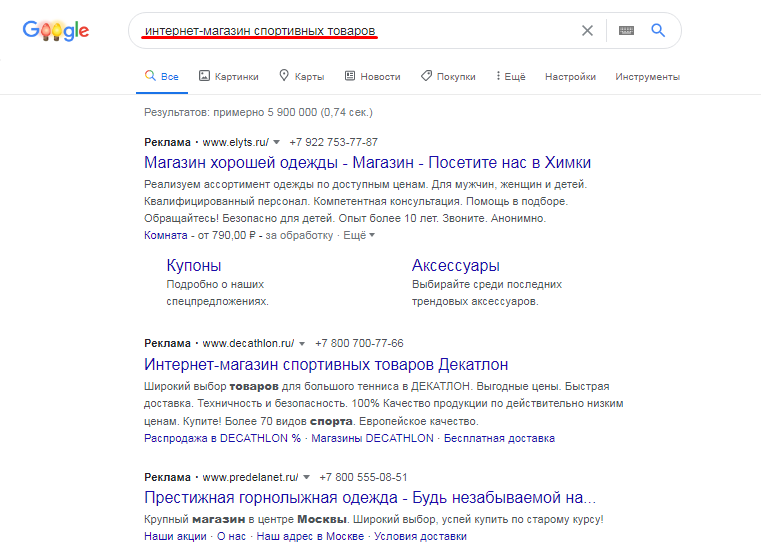Open the Покупки tab
The image size is (761, 558).
(x=448, y=77)
